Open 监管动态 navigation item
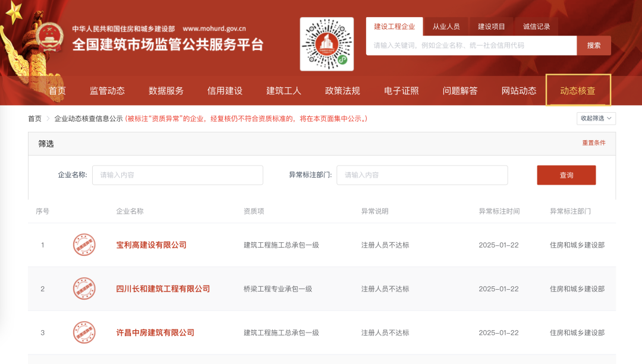 coord(107,91)
